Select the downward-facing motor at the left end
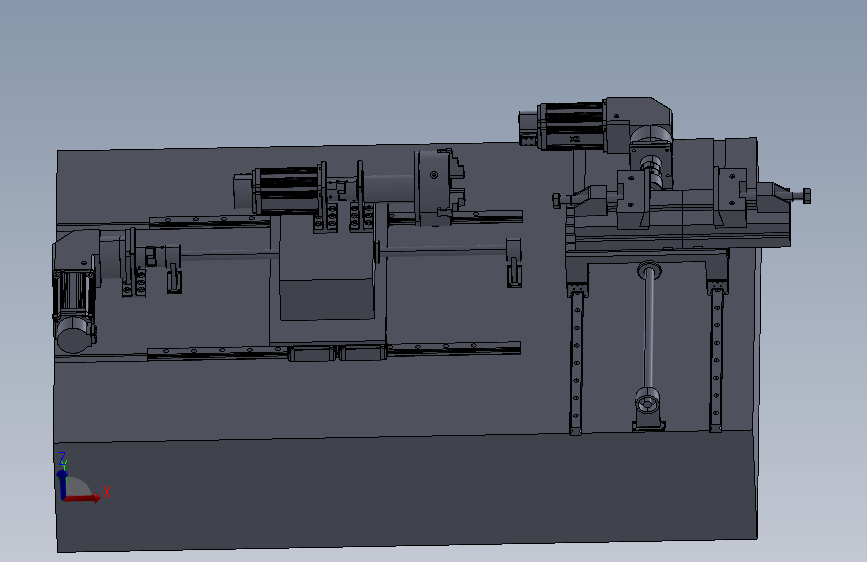867x562 pixels. point(74,311)
